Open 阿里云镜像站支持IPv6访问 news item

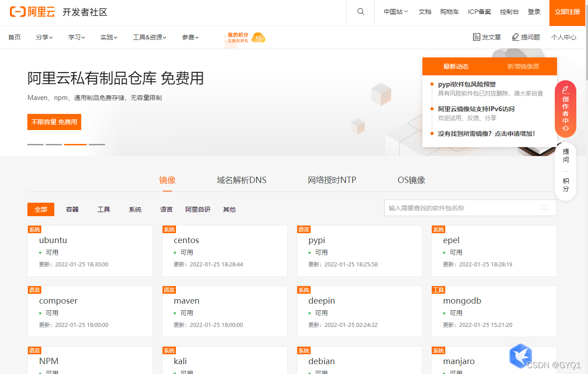click(476, 109)
